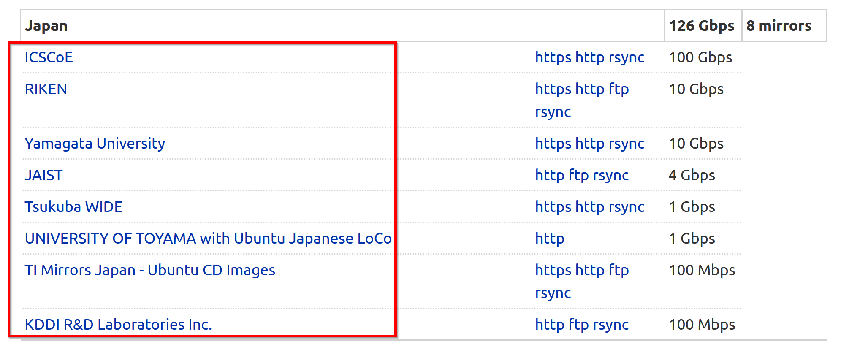Viewport: 868px width, 347px height.
Task: Open TI Mirrors Japan - Ubuntu CD Images
Action: pos(150,270)
